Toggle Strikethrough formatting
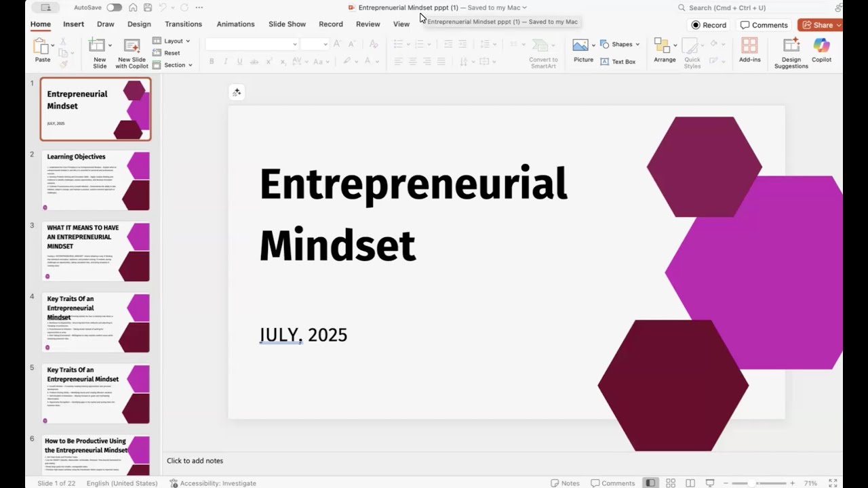Image resolution: width=868 pixels, height=488 pixels. click(254, 61)
